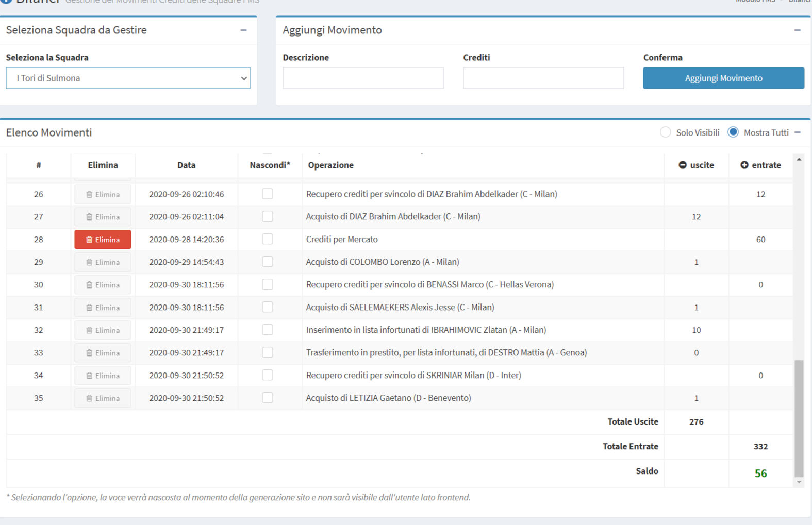Screen dimensions: 812x525
Task: Click the Elenco Movimenti panel title
Action: click(x=49, y=132)
